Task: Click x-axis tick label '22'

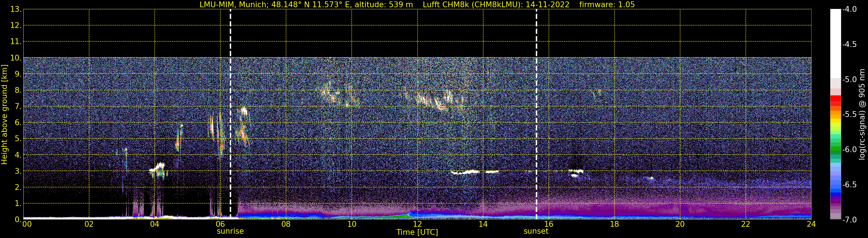Action: click(x=746, y=224)
